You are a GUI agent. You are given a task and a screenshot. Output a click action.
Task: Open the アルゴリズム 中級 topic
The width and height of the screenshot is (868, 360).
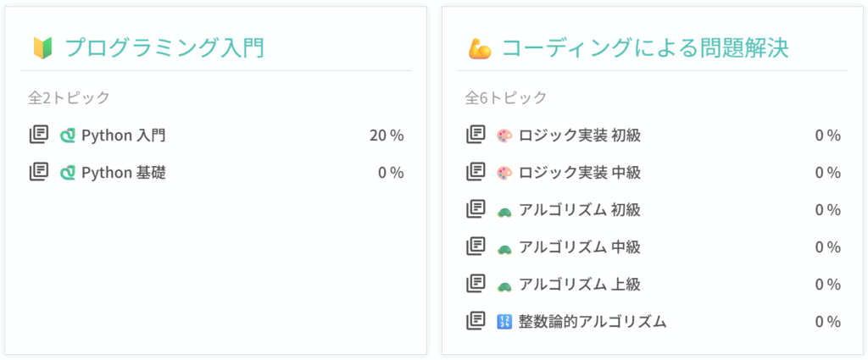coord(580,247)
